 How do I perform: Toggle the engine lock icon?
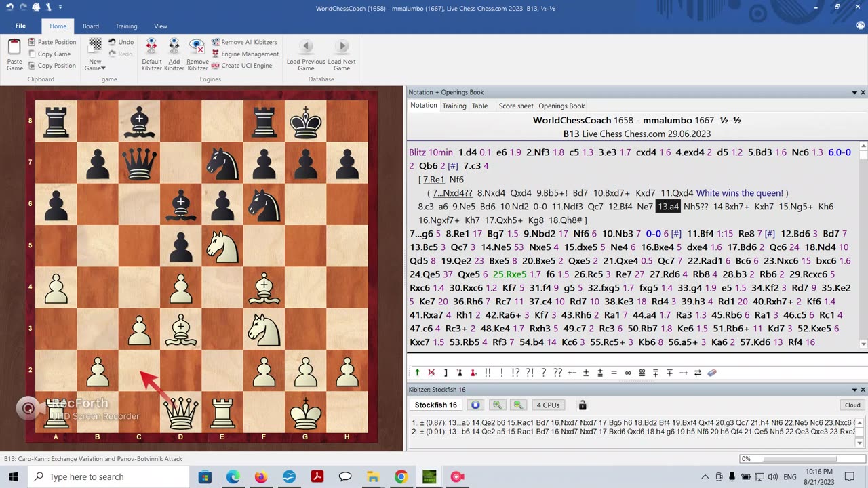[582, 405]
